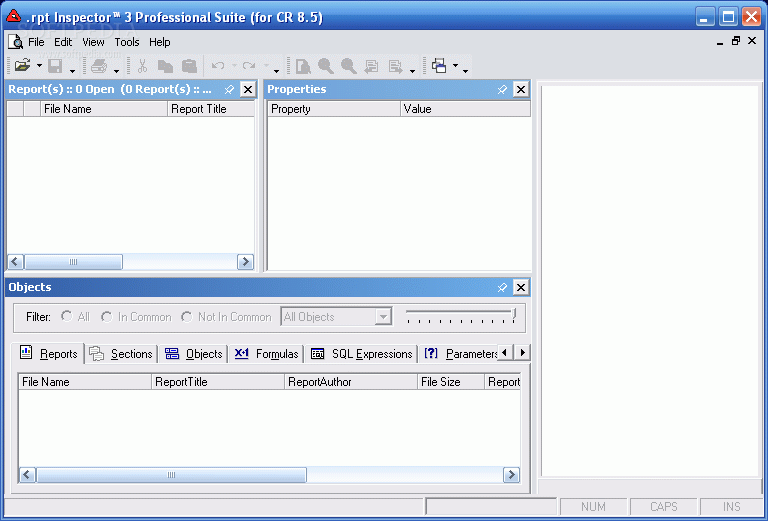Click the page with left-arrow icon
The image size is (768, 521).
pos(372,66)
